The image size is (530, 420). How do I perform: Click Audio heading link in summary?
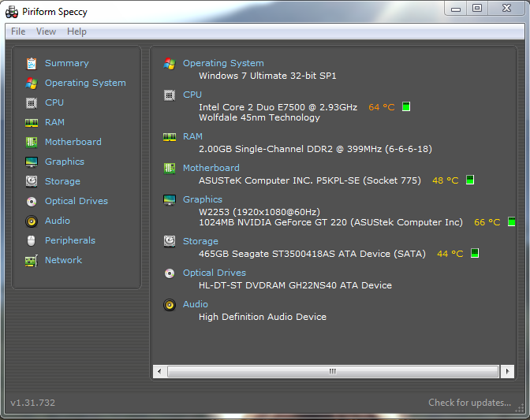point(196,304)
